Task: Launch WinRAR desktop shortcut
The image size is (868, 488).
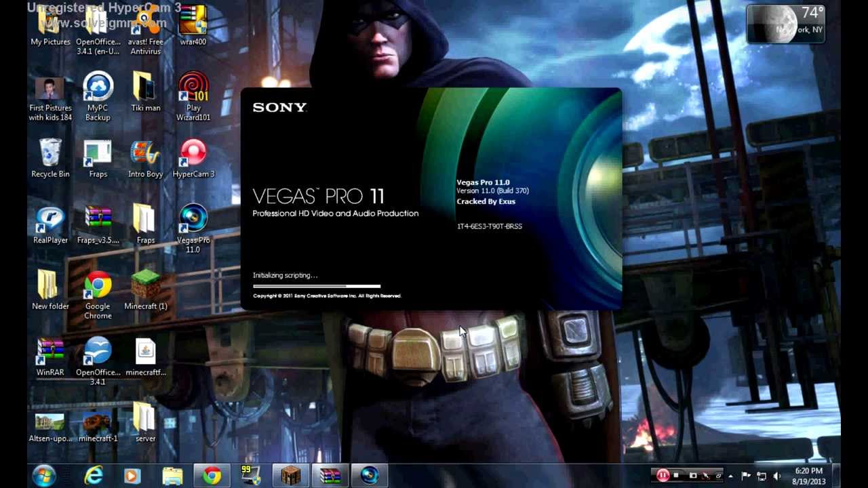Action: point(50,357)
